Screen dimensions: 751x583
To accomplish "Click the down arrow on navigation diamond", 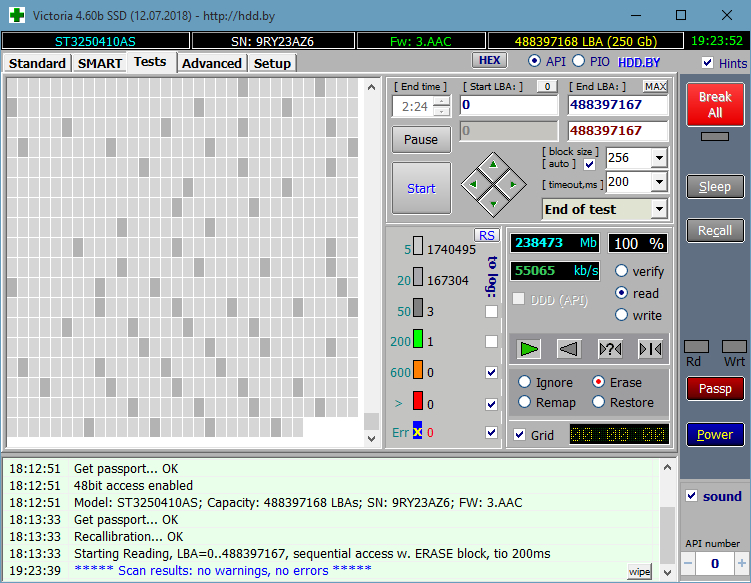I will click(493, 204).
